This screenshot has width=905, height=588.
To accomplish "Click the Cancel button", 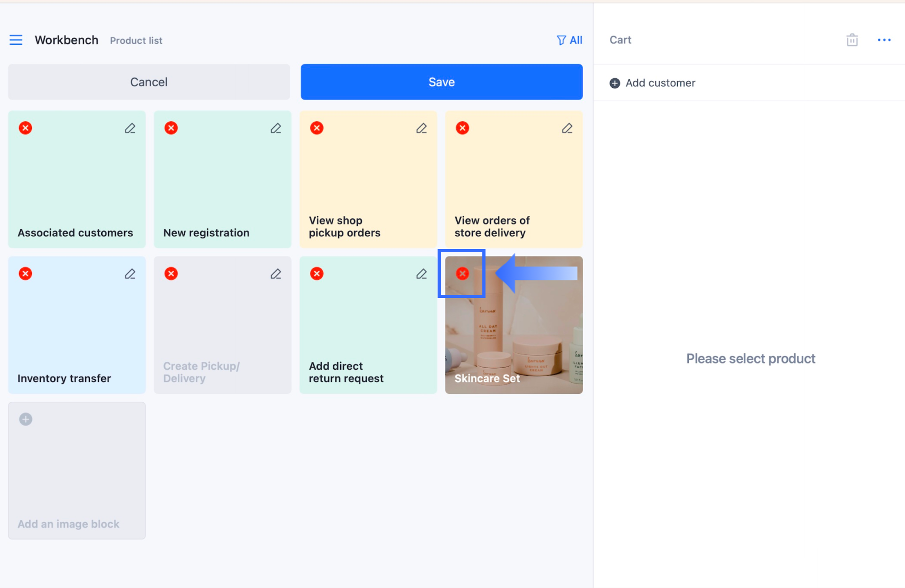I will click(x=149, y=82).
